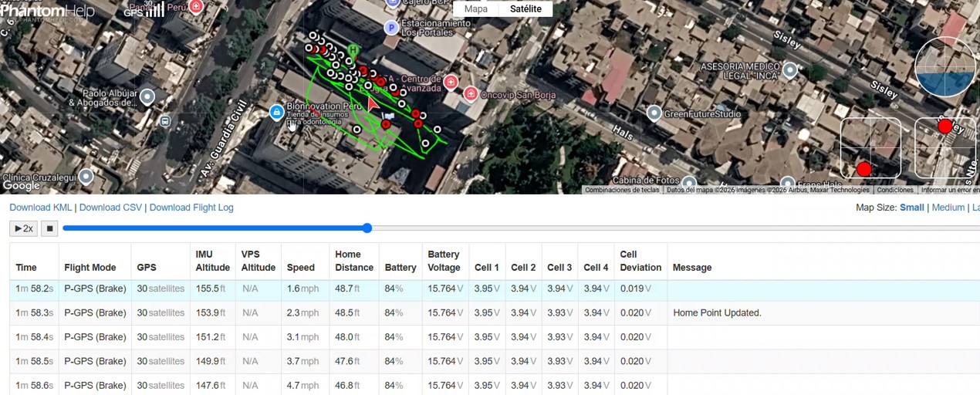Click the PhantomHelp logo
Viewport: 980px width, 395px height.
(x=48, y=11)
